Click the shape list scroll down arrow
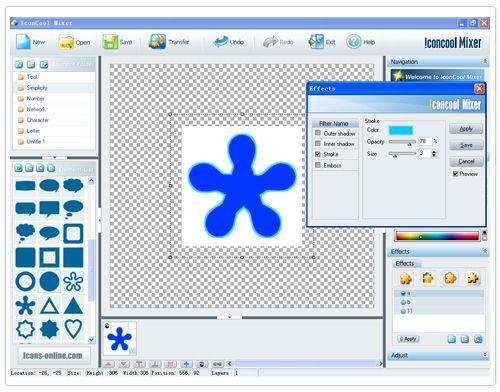Image resolution: width=500 pixels, height=392 pixels. click(x=91, y=339)
